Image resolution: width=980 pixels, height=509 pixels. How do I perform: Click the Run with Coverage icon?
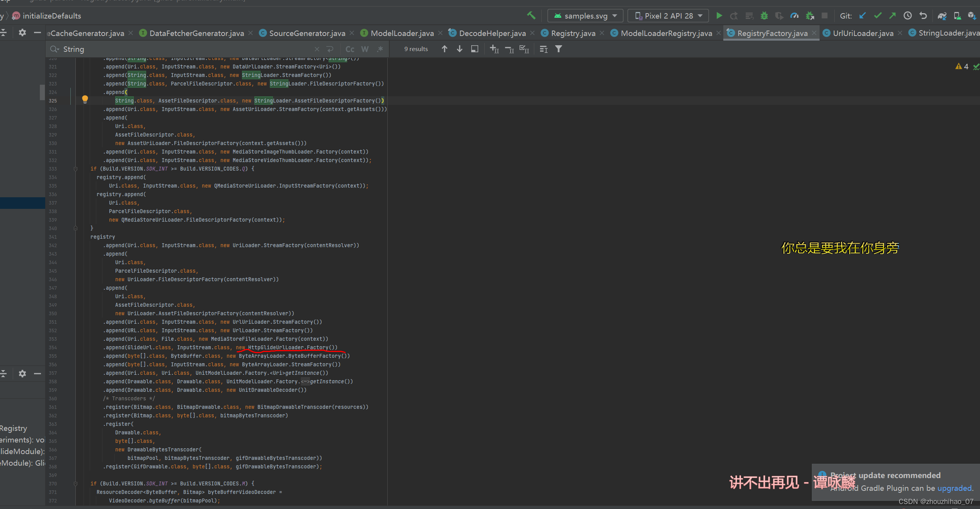coord(779,16)
